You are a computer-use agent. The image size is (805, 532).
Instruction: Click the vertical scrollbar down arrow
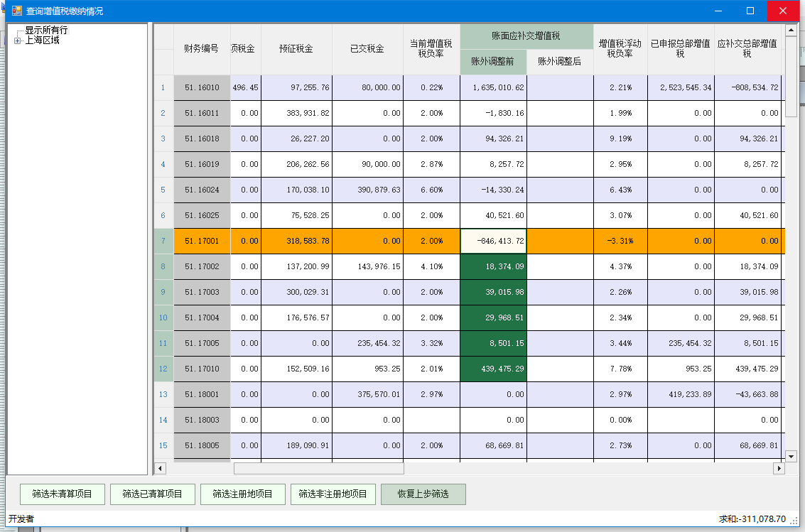(791, 456)
